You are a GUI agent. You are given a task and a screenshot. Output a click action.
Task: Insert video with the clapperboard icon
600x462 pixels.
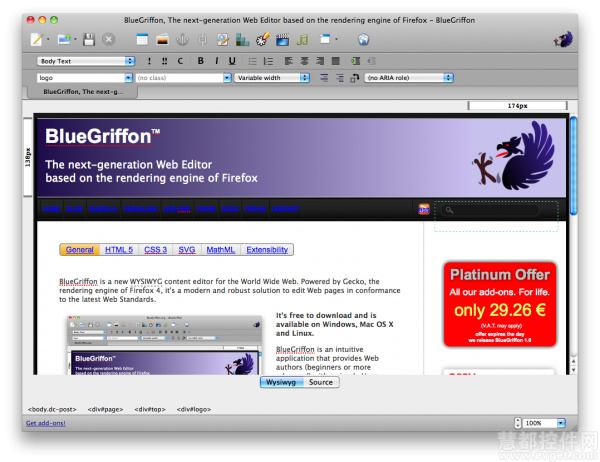[x=282, y=39]
